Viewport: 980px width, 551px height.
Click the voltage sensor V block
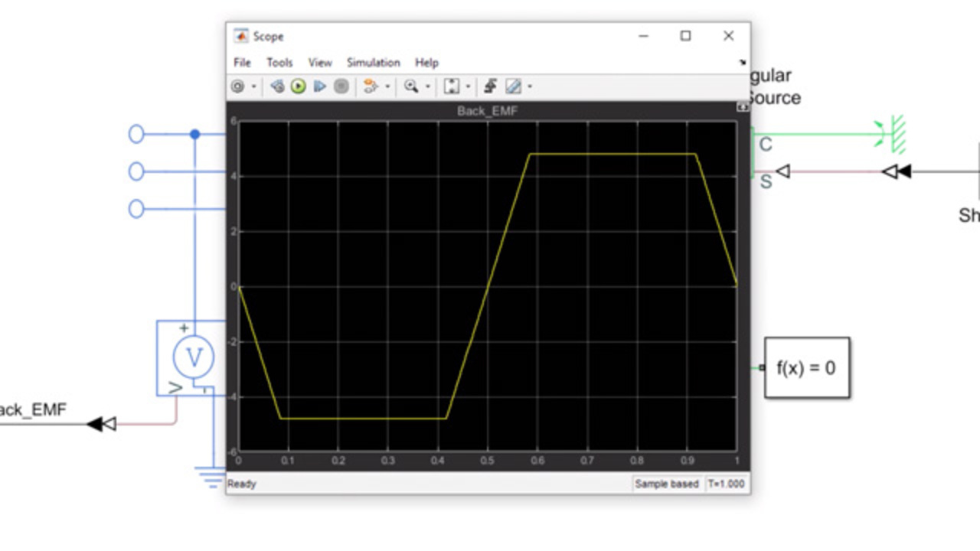[193, 357]
